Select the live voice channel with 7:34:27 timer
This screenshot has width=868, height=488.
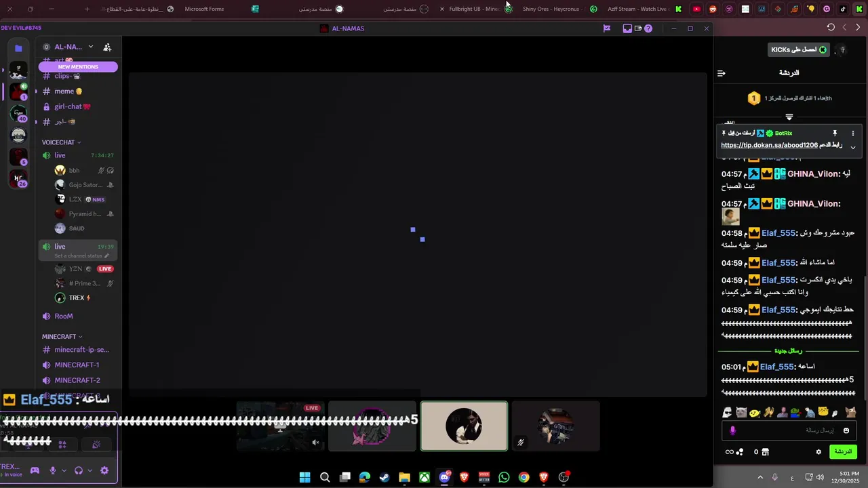(x=78, y=155)
